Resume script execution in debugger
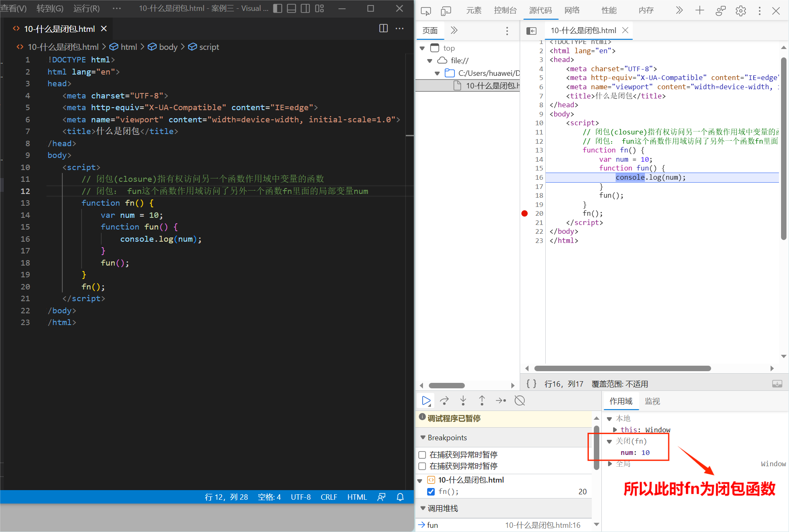This screenshot has height=532, width=789. (x=426, y=400)
